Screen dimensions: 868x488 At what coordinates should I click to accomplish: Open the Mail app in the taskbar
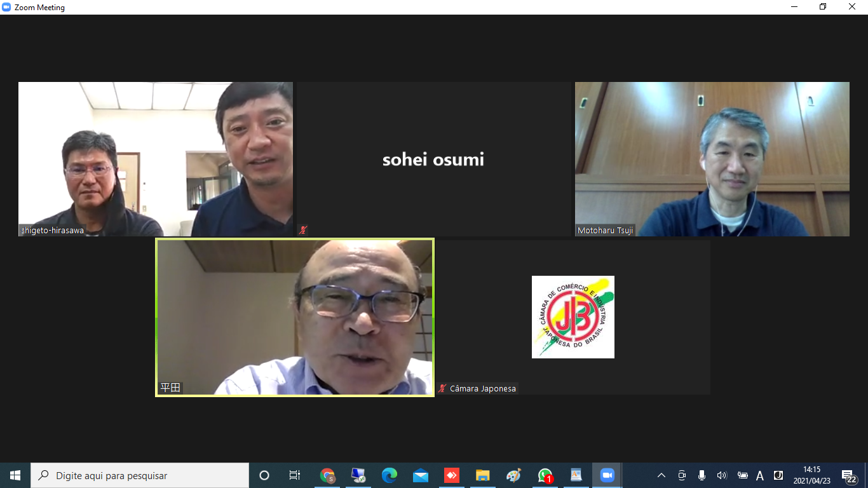tap(420, 475)
